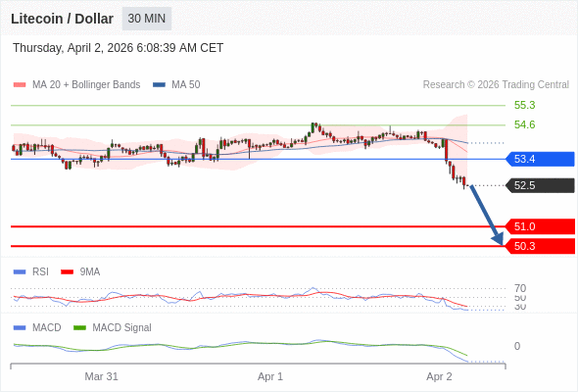Screen dimensions: 578x392
Task: Click the date line 'Thursday, April 2, 2026 6:08:39 AM CET'
Action: [x=118, y=48]
